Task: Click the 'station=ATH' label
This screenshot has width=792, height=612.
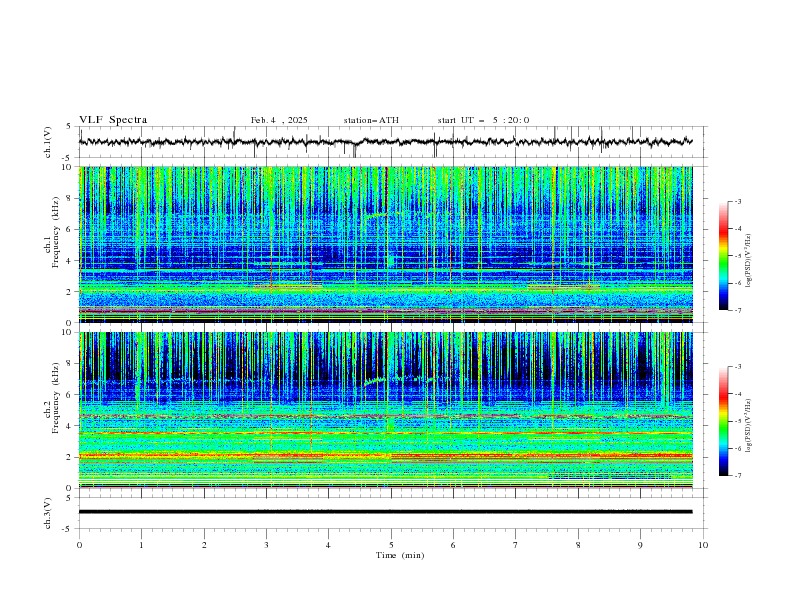Action: point(371,120)
